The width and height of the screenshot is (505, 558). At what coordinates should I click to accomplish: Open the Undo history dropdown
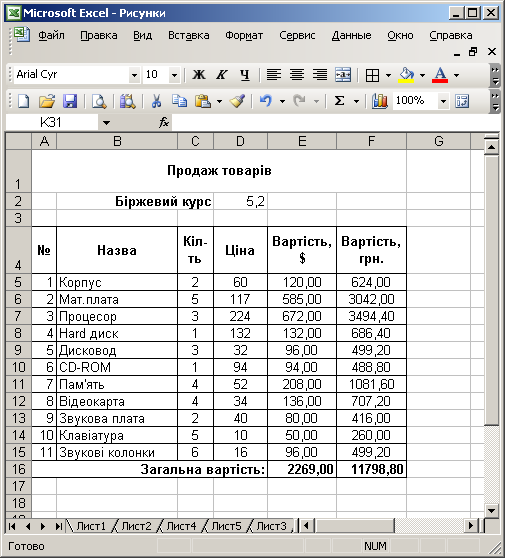(x=282, y=101)
